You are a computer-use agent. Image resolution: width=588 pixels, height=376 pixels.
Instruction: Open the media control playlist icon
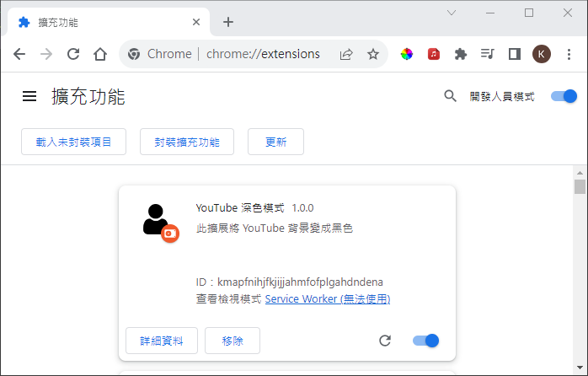click(487, 54)
